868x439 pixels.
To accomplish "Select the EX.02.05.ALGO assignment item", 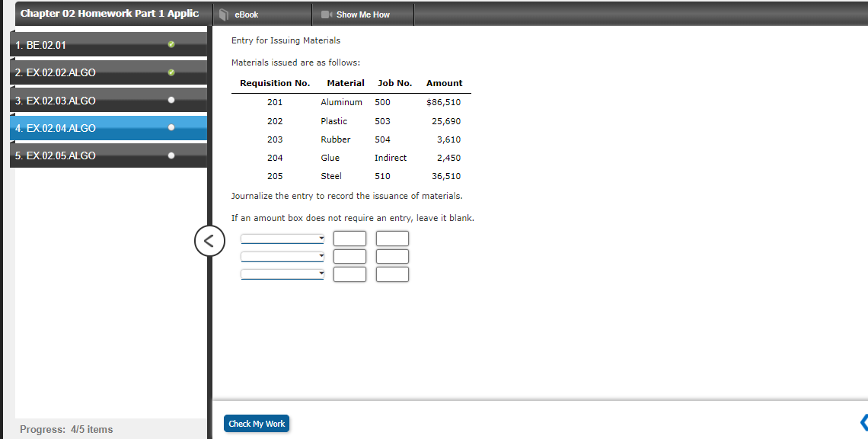I will tap(91, 155).
